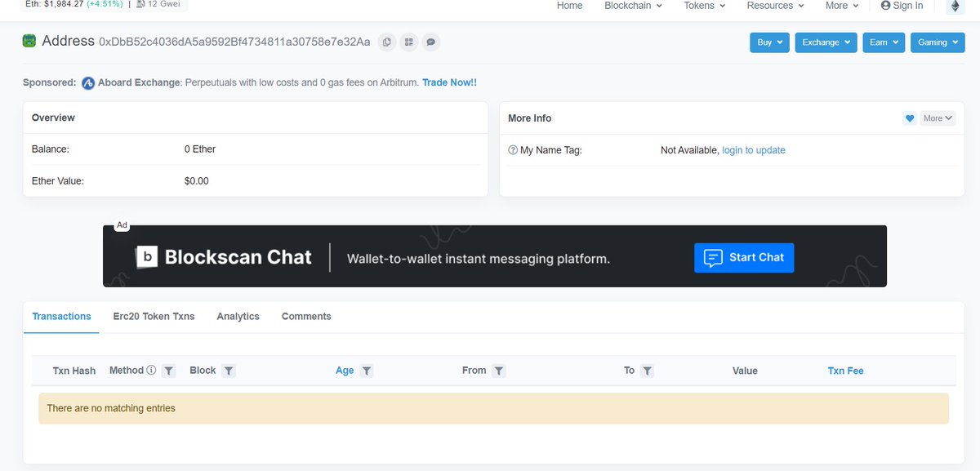Add address to watch list heart icon
This screenshot has width=980, height=471.
click(910, 118)
